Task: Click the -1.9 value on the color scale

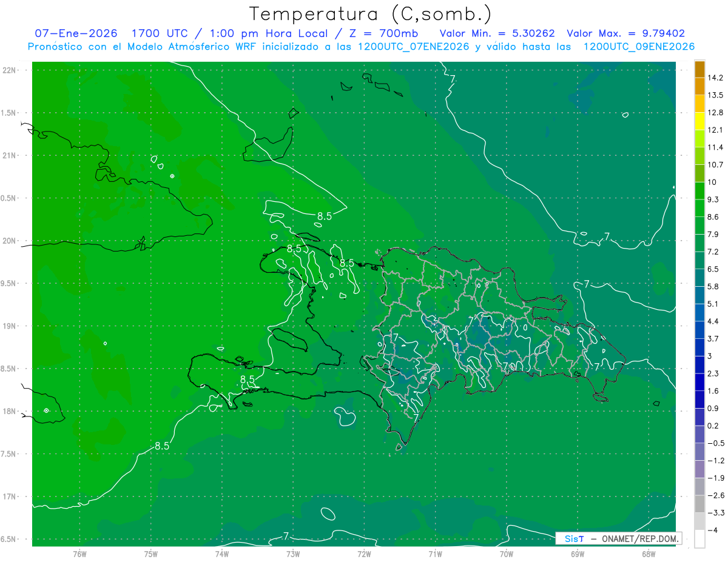Action: (x=716, y=478)
